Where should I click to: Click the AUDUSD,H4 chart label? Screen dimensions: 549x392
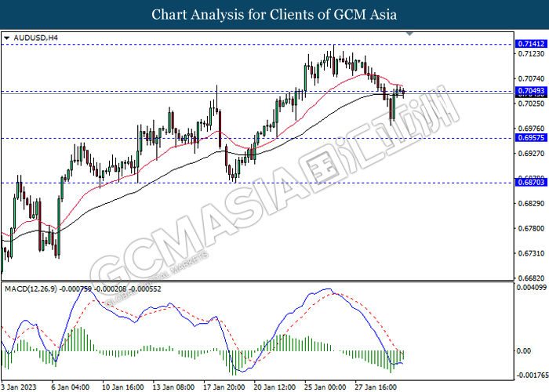tap(36, 38)
